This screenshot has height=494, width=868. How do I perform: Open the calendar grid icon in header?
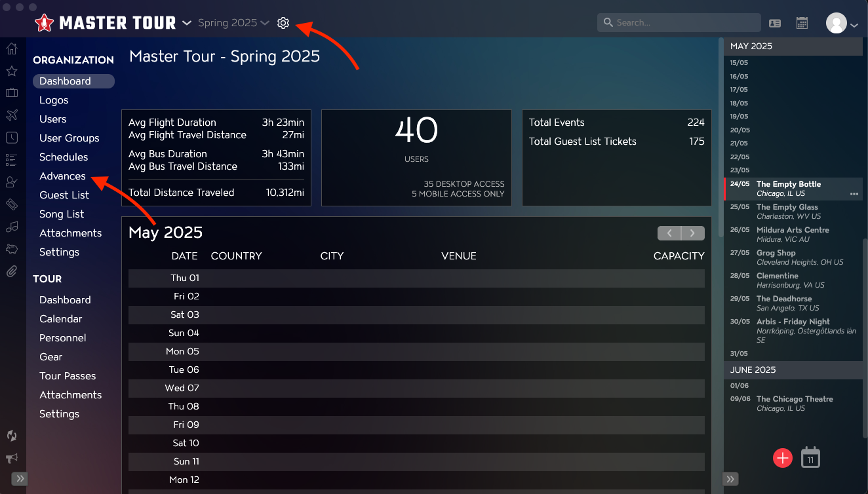coord(802,23)
